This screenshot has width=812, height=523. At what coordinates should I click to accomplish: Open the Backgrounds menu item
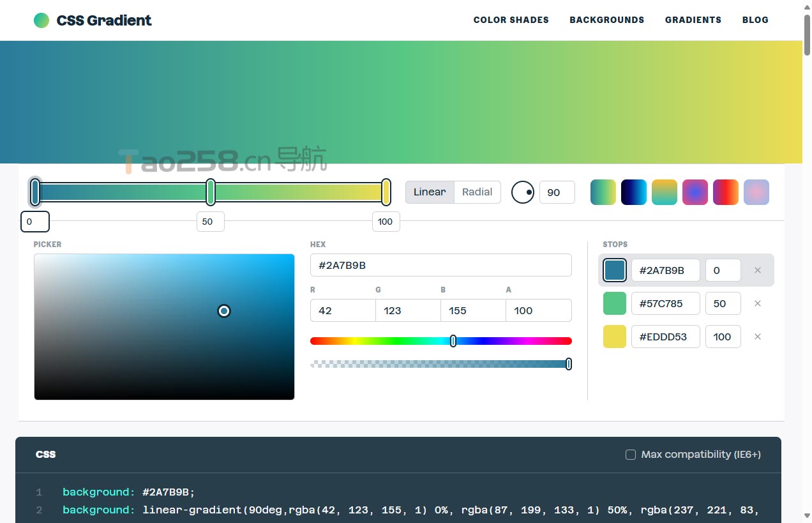point(606,20)
